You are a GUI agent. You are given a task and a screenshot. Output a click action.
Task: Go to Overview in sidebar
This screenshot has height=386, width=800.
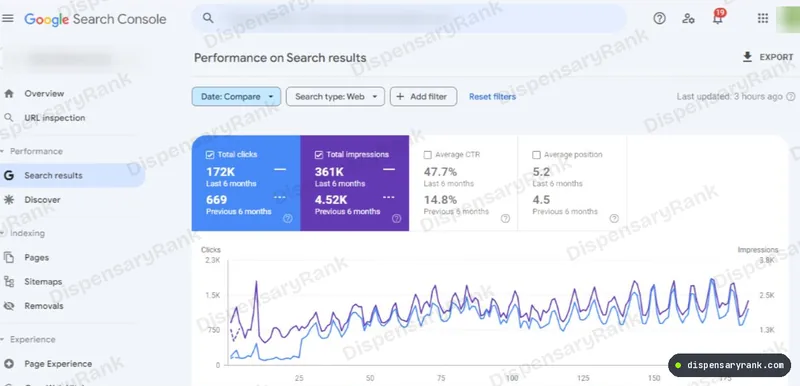pos(44,94)
